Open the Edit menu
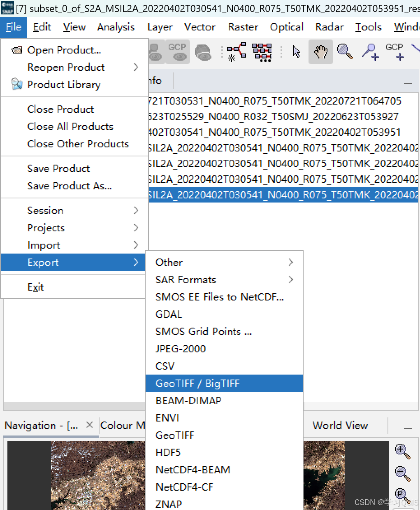Screen dimensions: 420x510 pyautogui.click(x=42, y=27)
